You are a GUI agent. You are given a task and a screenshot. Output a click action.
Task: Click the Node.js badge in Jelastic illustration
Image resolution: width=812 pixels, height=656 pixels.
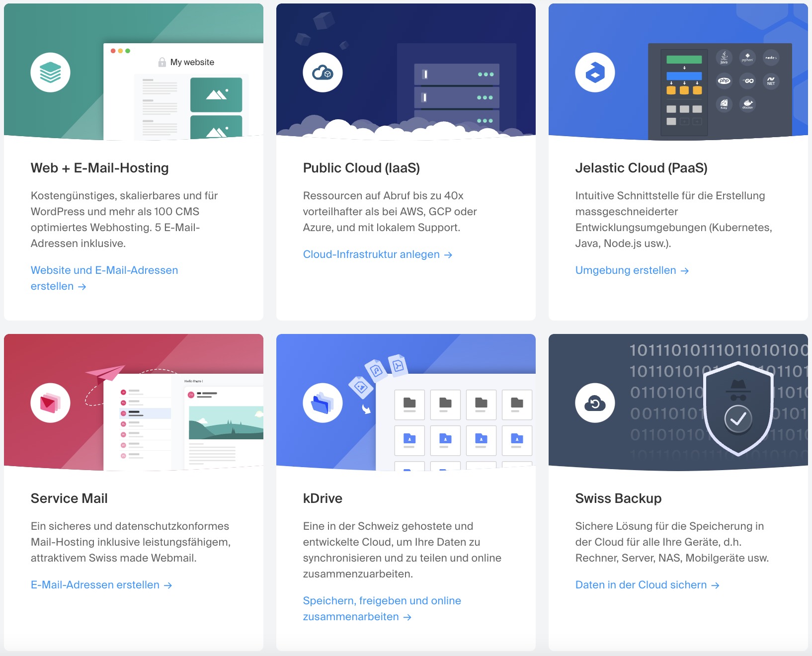(x=771, y=58)
